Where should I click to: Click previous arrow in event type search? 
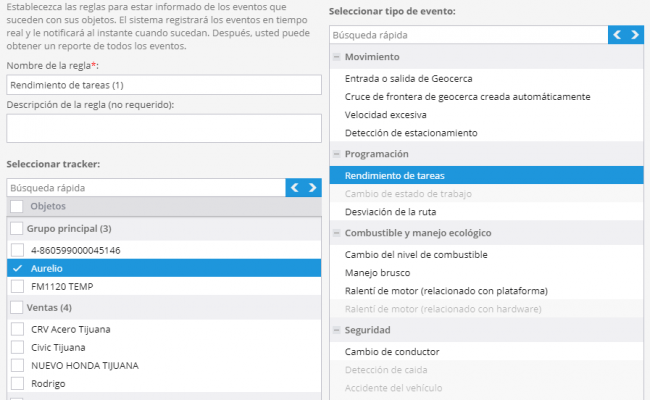tap(617, 35)
